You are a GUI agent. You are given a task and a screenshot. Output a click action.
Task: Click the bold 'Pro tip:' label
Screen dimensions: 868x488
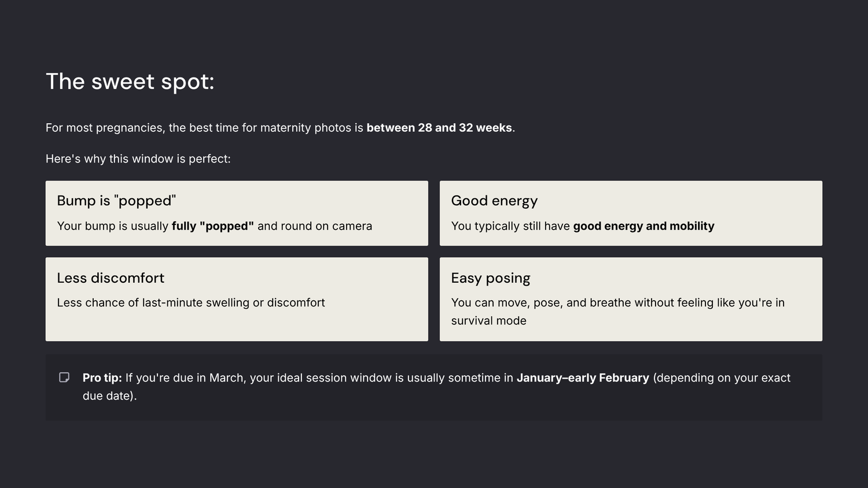tap(102, 378)
